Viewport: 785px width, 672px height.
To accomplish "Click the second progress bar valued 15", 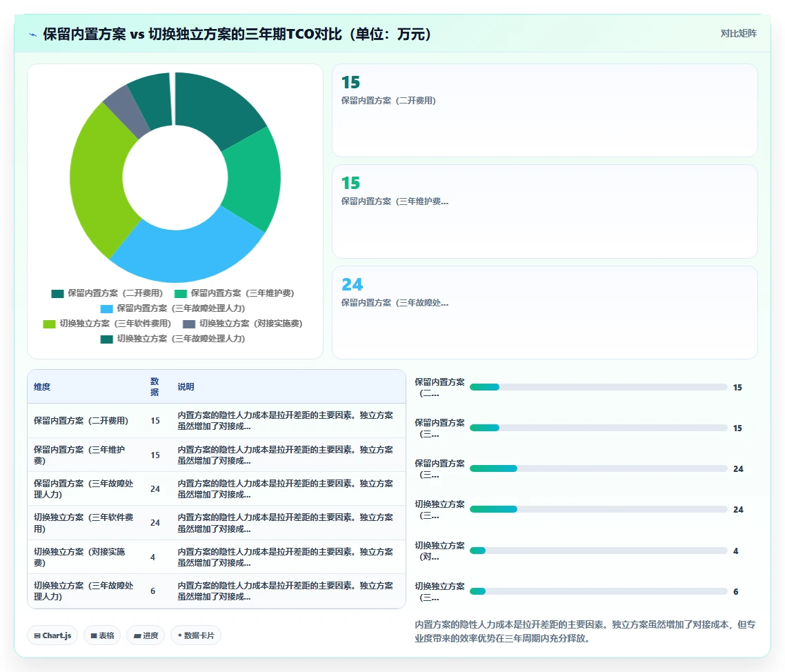I will pos(598,428).
